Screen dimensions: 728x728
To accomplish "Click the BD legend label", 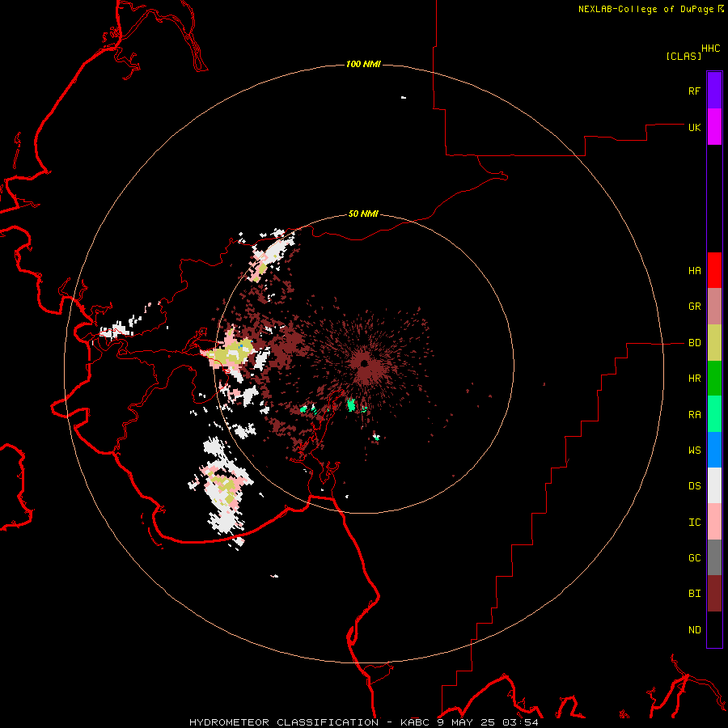I will pos(694,343).
